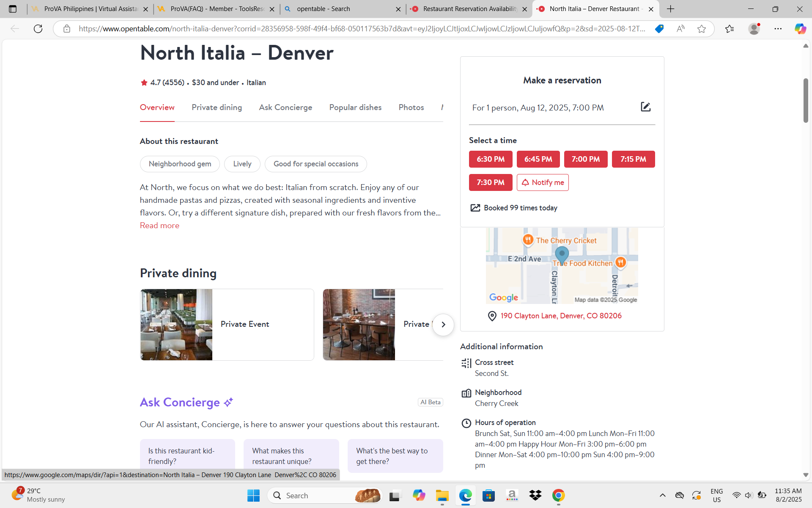Ask What makes this restaurant unique
This screenshot has height=508, width=812.
click(x=291, y=456)
